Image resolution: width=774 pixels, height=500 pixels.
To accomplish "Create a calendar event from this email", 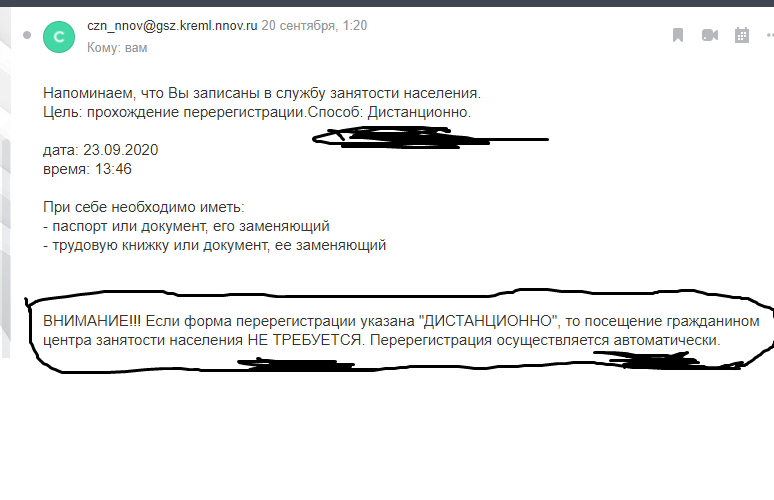I will tap(741, 35).
